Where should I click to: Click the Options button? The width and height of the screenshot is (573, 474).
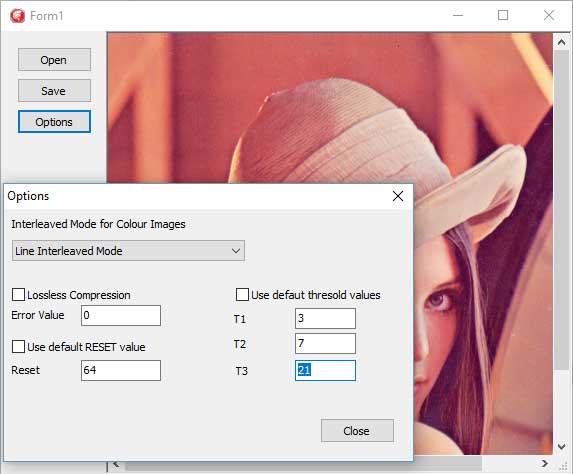tap(54, 122)
